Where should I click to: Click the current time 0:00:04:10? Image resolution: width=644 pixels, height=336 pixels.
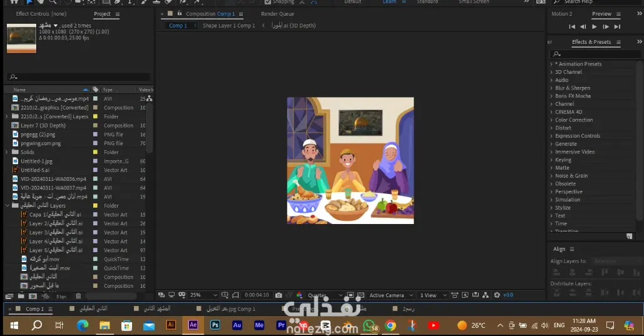(x=257, y=295)
